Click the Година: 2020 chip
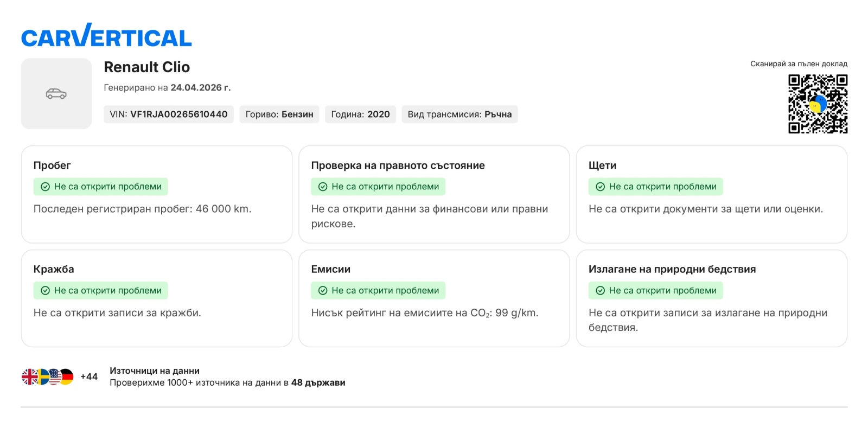This screenshot has height=421, width=868. coord(360,114)
